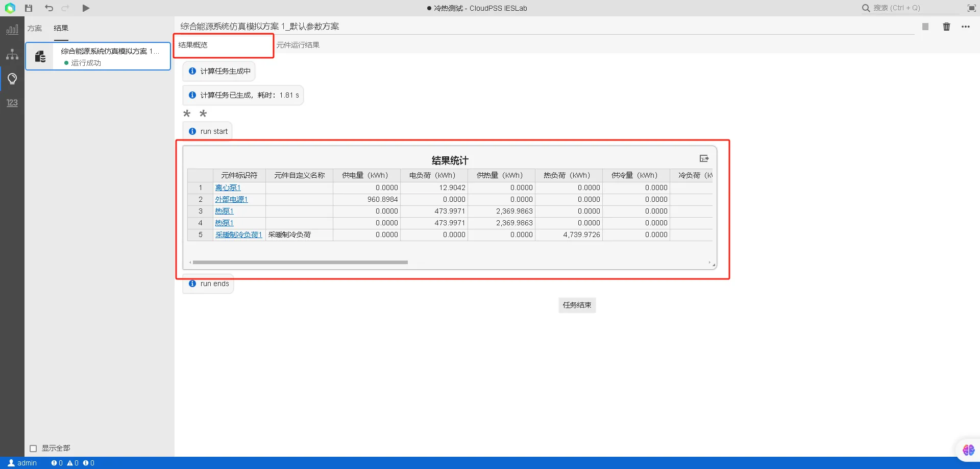Click the last status bar info count
The height and width of the screenshot is (469, 980).
89,463
